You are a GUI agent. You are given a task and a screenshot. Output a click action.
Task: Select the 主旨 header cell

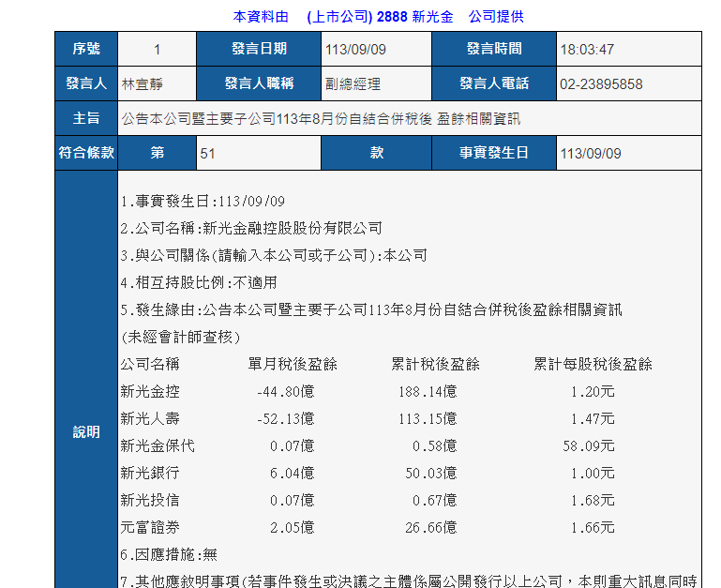click(86, 118)
